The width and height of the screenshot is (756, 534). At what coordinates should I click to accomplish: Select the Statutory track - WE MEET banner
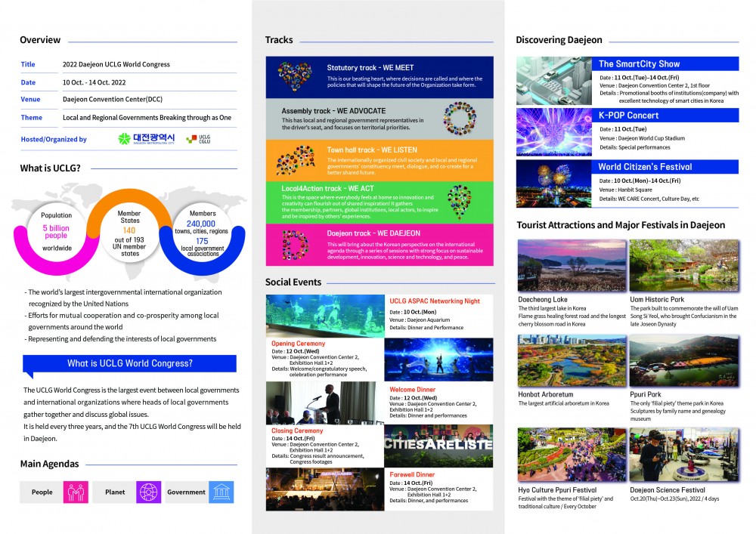[380, 77]
